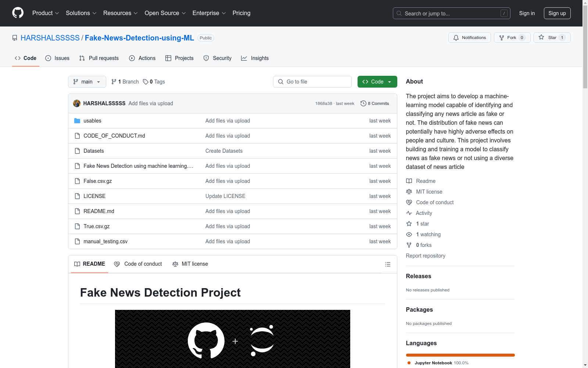Open Code of conduct link in About

point(430,202)
